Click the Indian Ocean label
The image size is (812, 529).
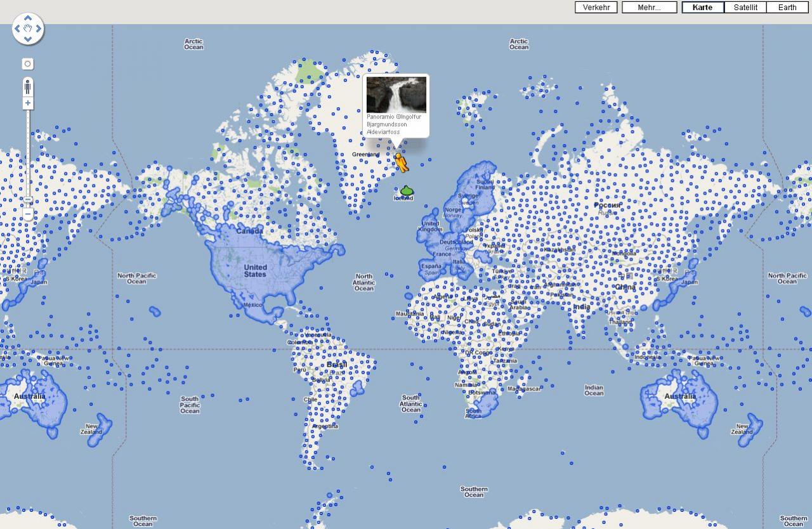(594, 390)
